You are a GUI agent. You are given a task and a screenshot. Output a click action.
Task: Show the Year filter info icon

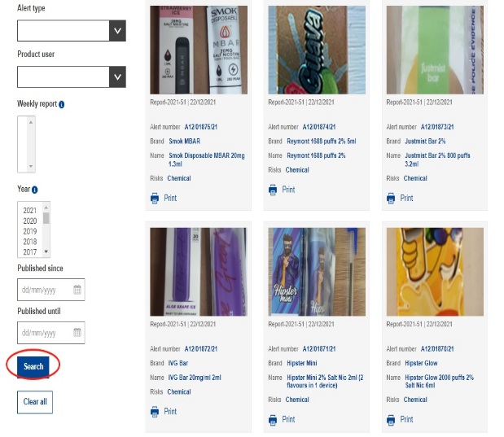[35, 190]
